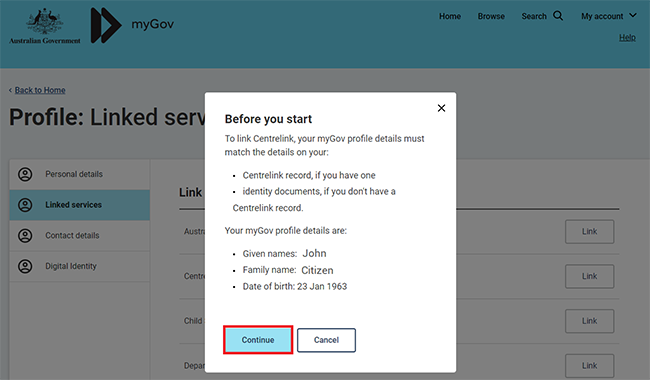
Task: Click 'Your myGov profile details are:' text
Action: click(x=286, y=230)
